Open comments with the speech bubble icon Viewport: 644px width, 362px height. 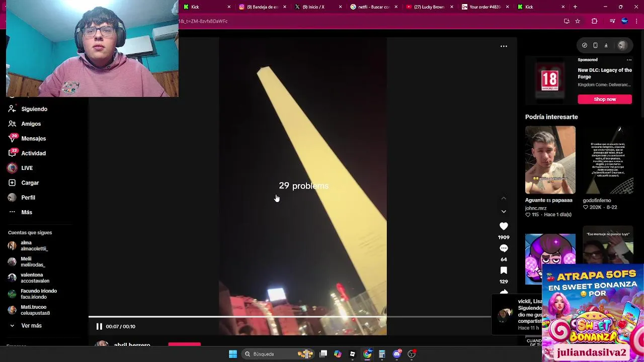tap(504, 248)
